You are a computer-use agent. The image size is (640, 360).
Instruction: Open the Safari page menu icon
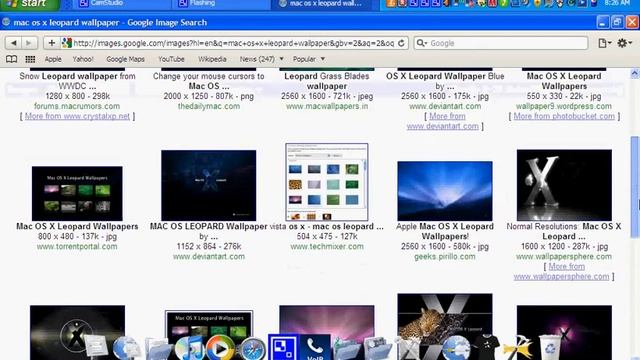point(604,43)
